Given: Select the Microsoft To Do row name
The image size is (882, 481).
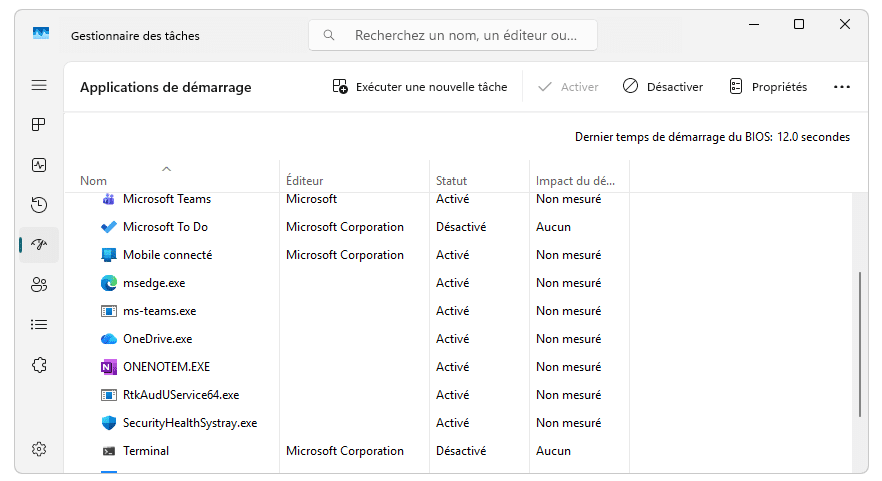Looking at the screenshot, I should (x=165, y=227).
